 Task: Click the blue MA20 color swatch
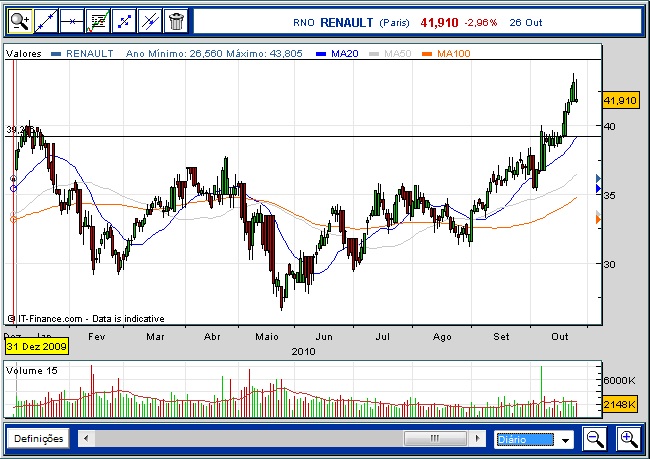[321, 54]
